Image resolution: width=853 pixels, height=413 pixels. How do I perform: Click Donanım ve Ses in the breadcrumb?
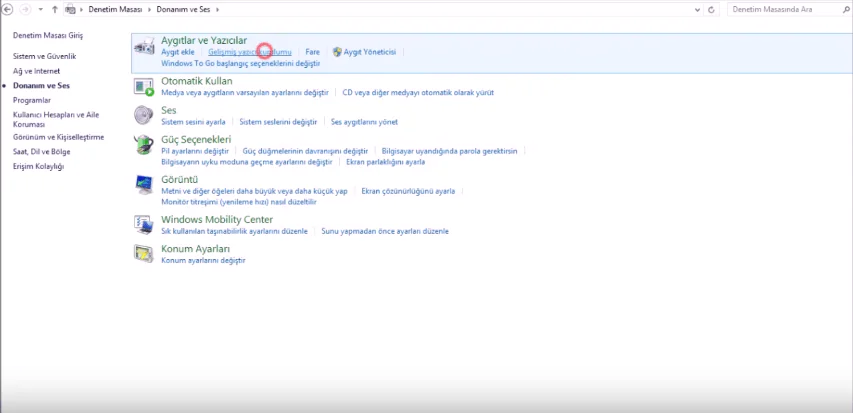[x=184, y=10]
